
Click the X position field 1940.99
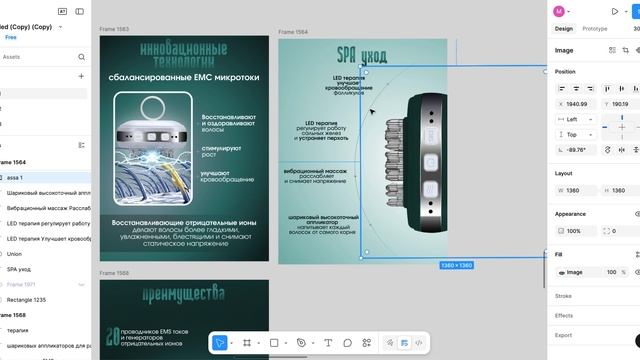(x=576, y=104)
